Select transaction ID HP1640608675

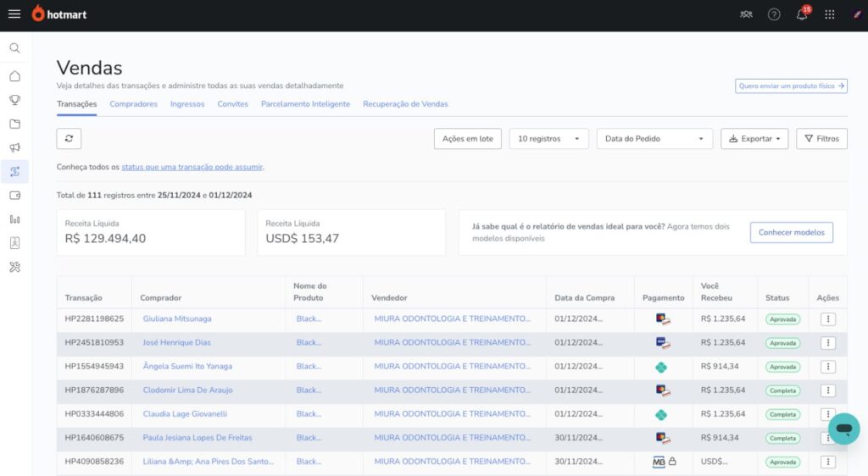(94, 438)
